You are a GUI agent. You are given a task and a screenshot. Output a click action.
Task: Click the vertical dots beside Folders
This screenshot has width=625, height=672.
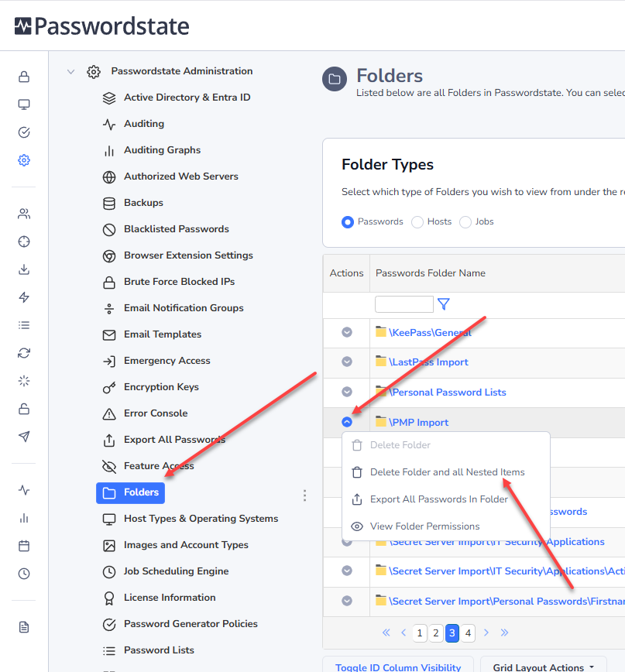pyautogui.click(x=305, y=495)
